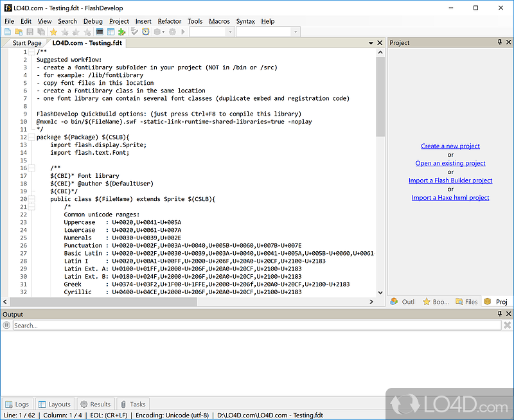The height and width of the screenshot is (420, 514).
Task: Switch to the Start Page tab
Action: pyautogui.click(x=27, y=43)
